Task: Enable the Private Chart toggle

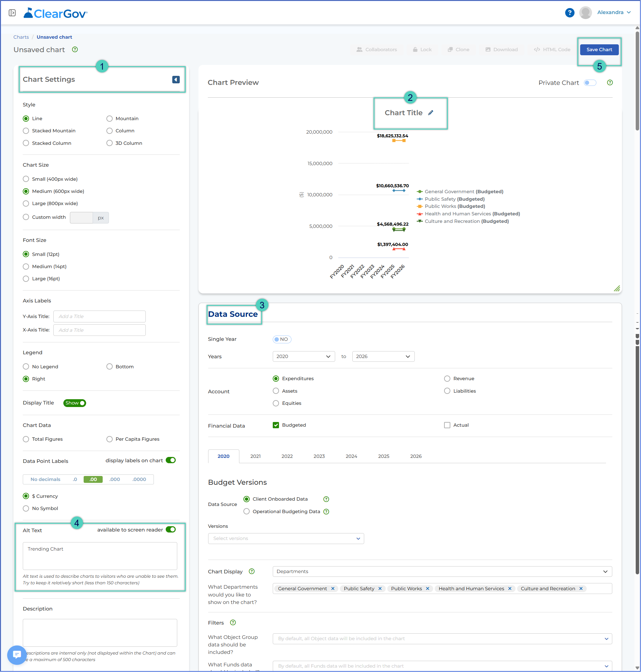Action: point(590,83)
